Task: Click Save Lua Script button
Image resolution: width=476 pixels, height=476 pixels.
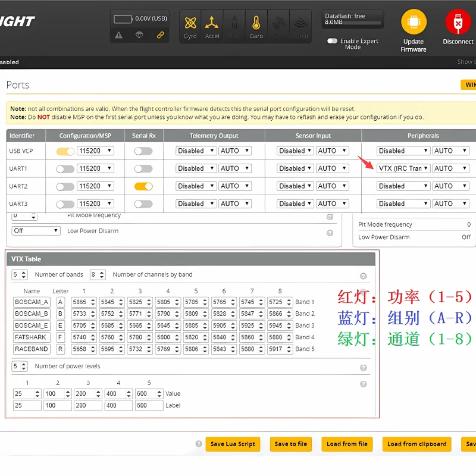Action: pos(233,444)
